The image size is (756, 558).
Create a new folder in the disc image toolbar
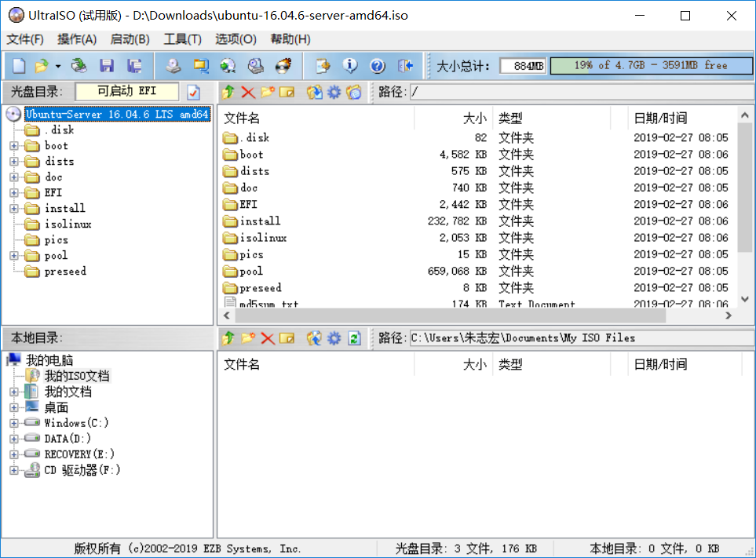pos(268,92)
